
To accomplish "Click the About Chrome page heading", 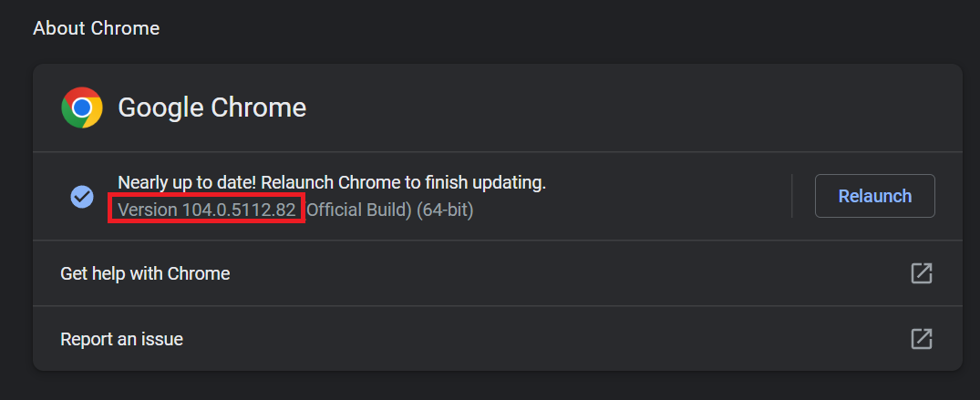I will pos(97,28).
